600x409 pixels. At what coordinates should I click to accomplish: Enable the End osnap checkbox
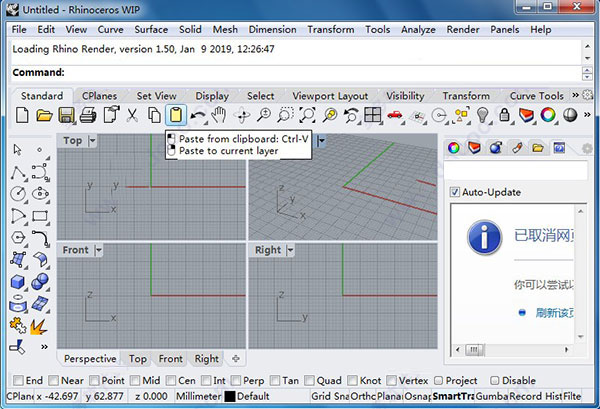(x=17, y=381)
